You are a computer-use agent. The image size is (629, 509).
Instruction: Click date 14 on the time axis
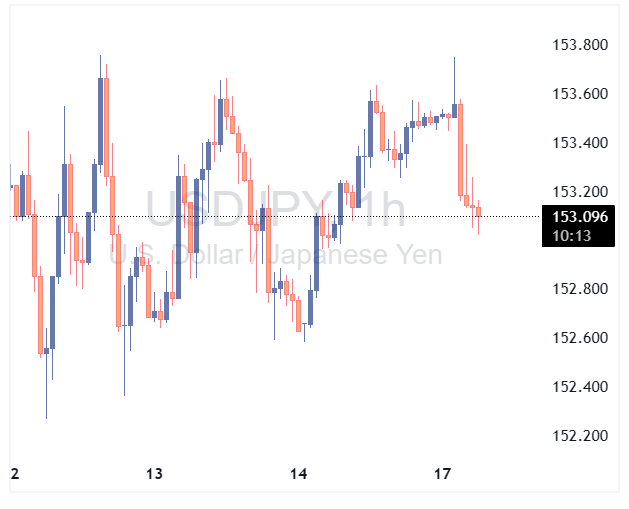tap(298, 473)
